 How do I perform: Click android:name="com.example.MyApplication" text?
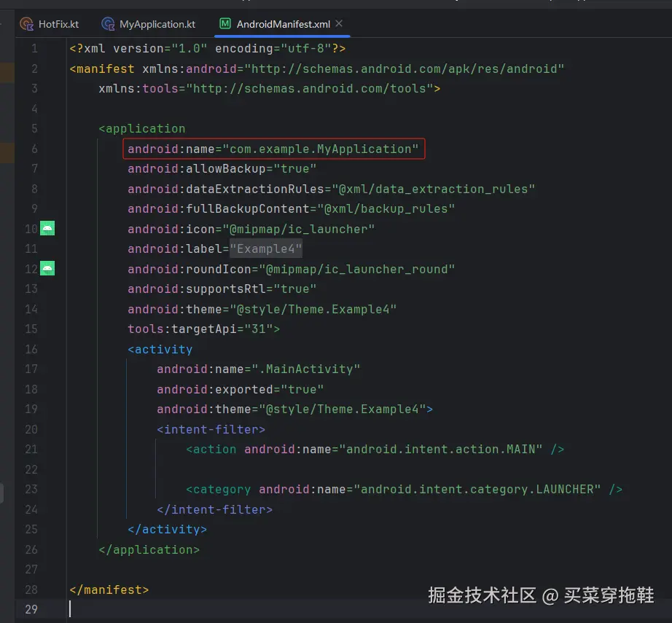(x=273, y=149)
